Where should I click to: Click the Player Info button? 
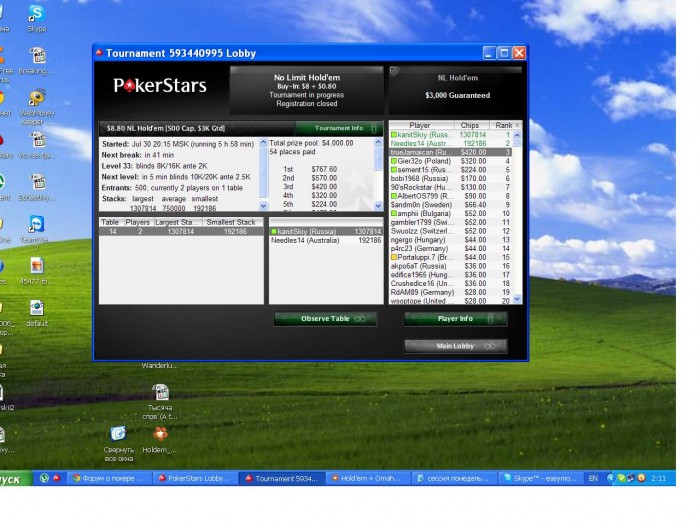click(455, 319)
